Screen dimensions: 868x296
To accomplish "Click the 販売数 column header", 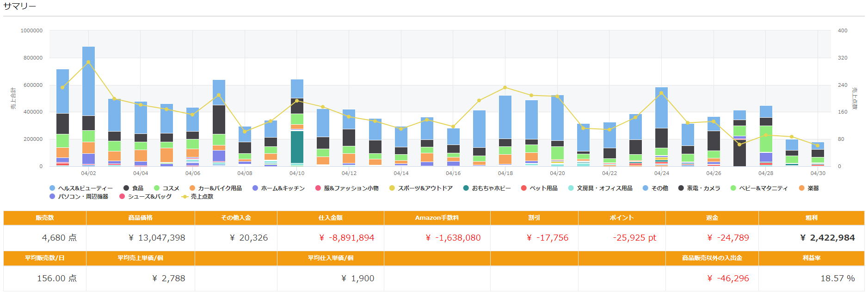I will click(45, 218).
